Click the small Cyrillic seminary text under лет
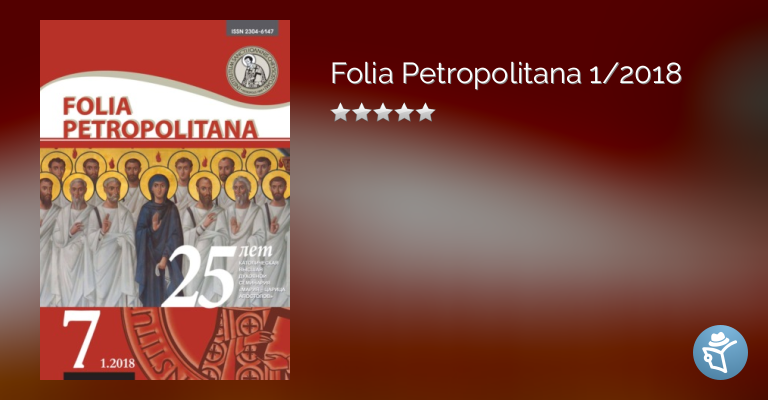This screenshot has width=768, height=400. point(261,280)
